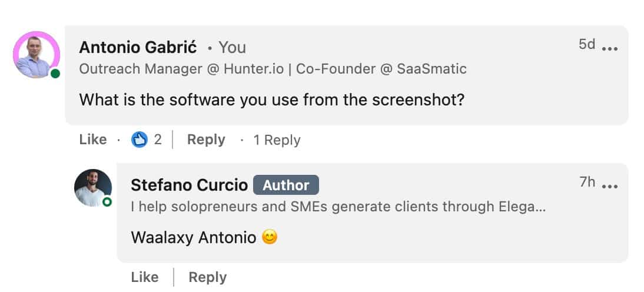Image resolution: width=644 pixels, height=292 pixels.
Task: Click Antonio Gabrić's profile picture
Action: (36, 55)
